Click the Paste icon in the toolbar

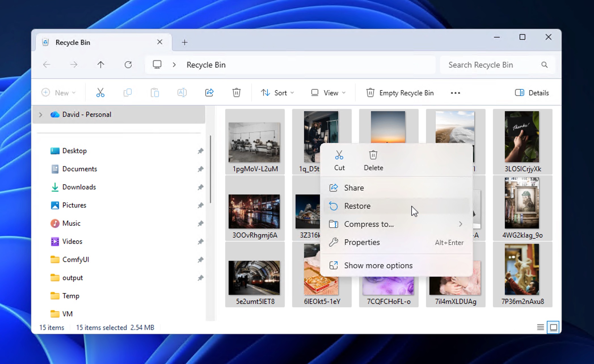tap(155, 92)
